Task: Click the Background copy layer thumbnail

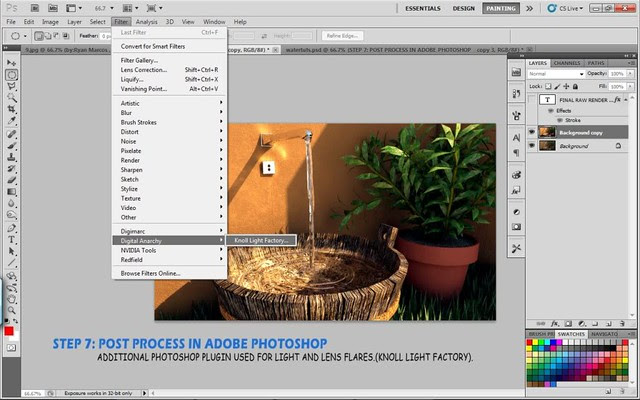Action: [x=547, y=132]
